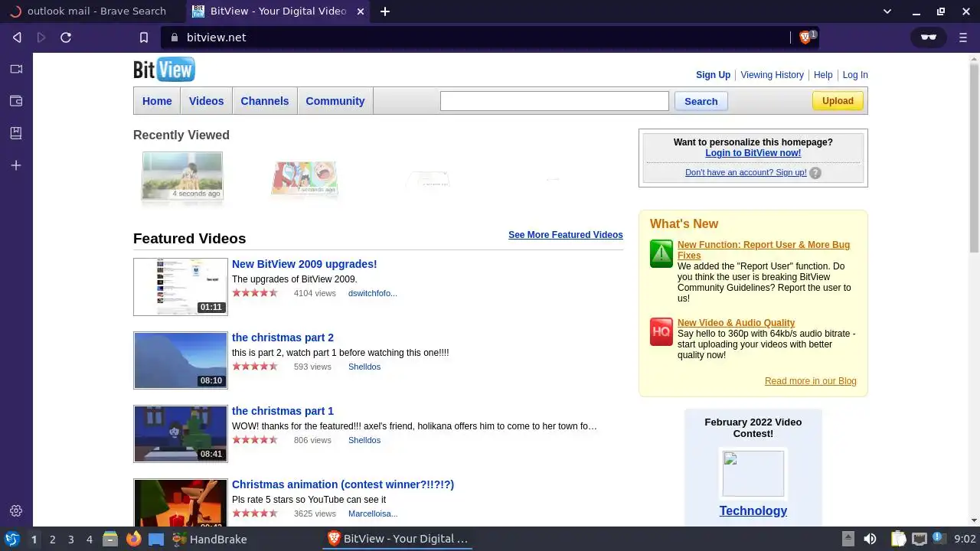The width and height of the screenshot is (980, 551).
Task: Go back with the browser back arrow
Action: (17, 37)
